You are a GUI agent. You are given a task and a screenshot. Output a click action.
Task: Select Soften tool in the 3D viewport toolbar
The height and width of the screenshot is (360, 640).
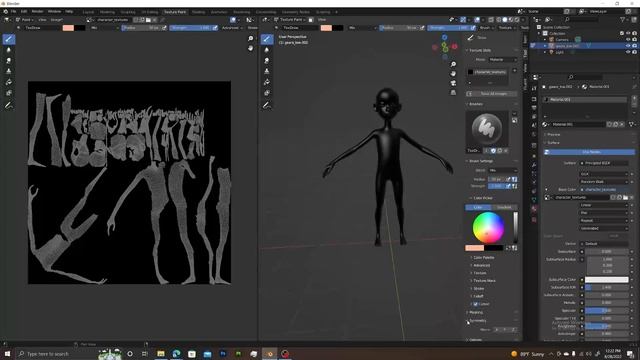point(267,50)
